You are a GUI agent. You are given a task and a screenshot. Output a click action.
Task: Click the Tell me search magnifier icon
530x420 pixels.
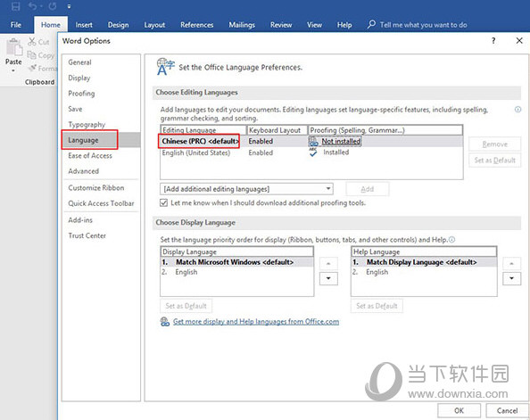tap(371, 24)
